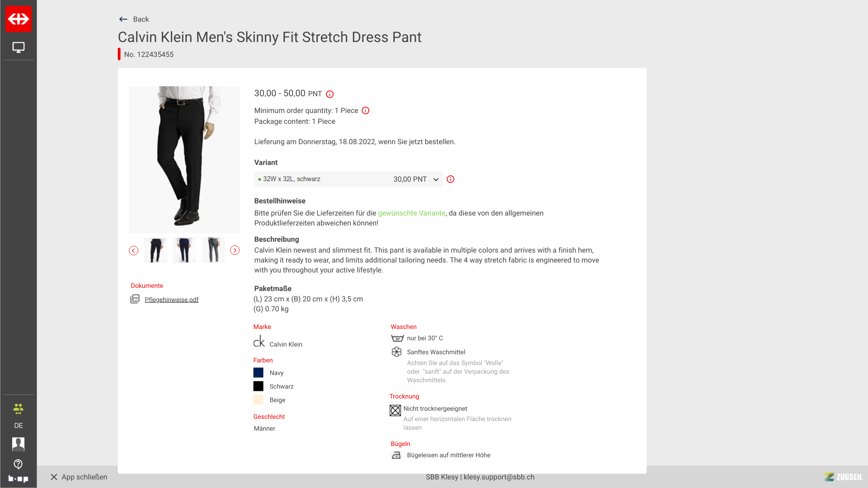This screenshot has height=488, width=868.
Task: Click App schließen to close the app
Action: pyautogui.click(x=79, y=477)
